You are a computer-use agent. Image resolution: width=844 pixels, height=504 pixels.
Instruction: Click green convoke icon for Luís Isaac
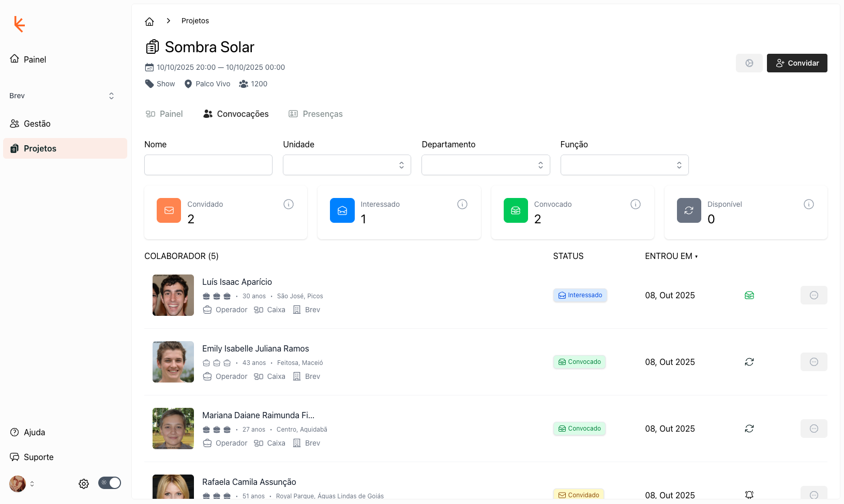point(749,295)
